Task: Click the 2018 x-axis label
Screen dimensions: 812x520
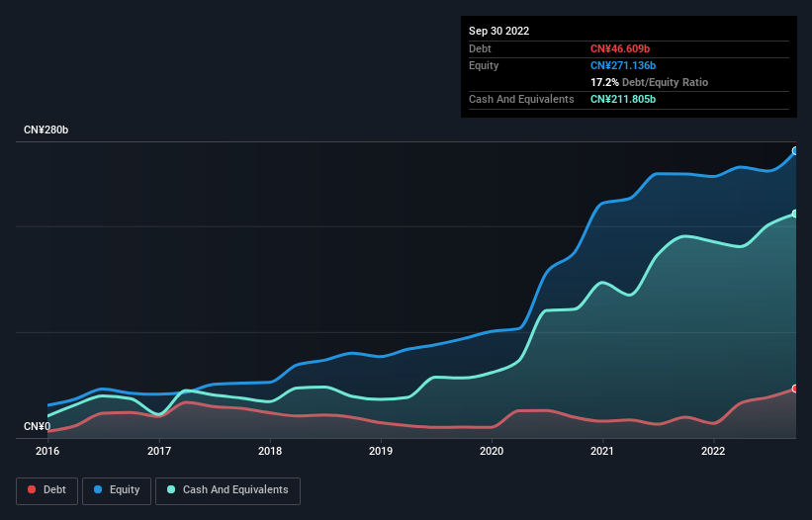Action: (270, 451)
